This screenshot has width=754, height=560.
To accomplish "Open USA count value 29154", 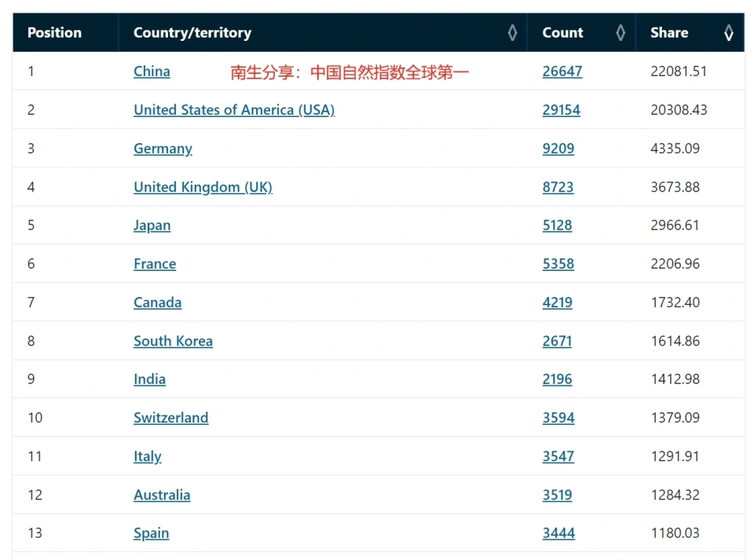I will tap(561, 110).
